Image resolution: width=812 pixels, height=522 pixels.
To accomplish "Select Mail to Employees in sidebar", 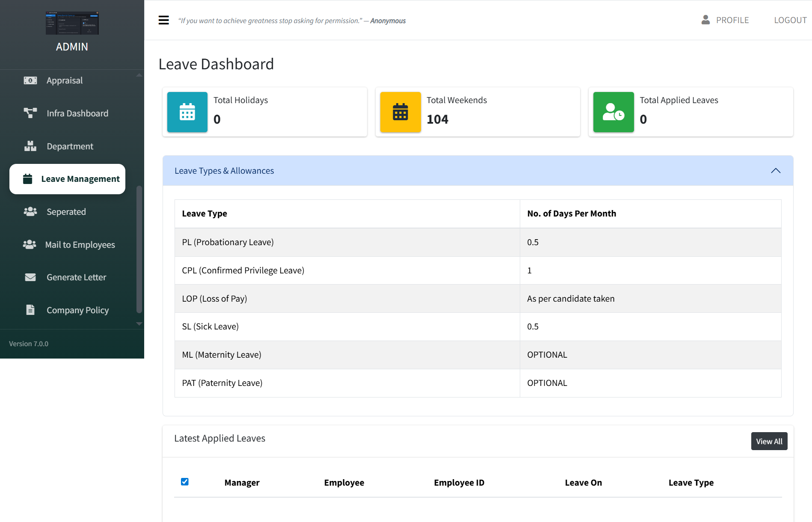I will click(80, 245).
